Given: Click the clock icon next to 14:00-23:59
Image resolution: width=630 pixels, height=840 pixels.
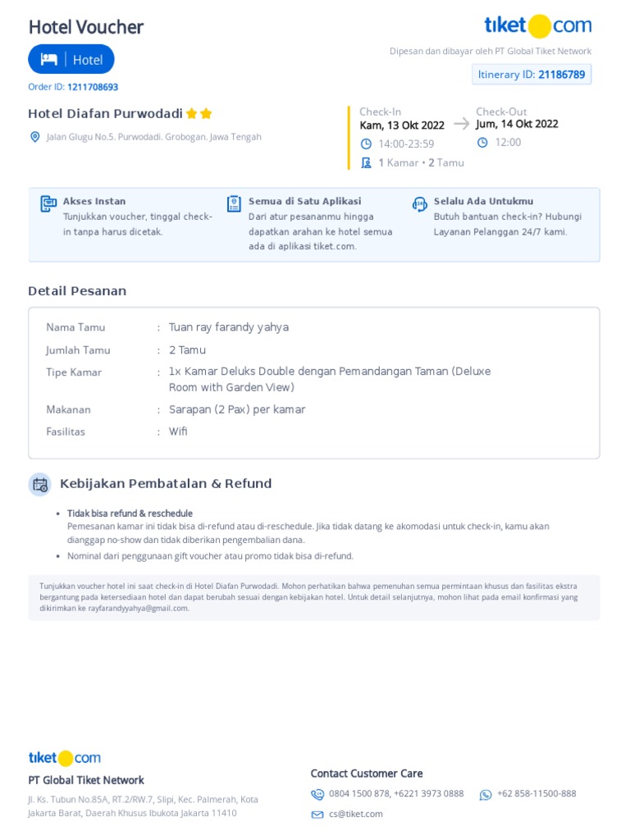Looking at the screenshot, I should (x=366, y=144).
